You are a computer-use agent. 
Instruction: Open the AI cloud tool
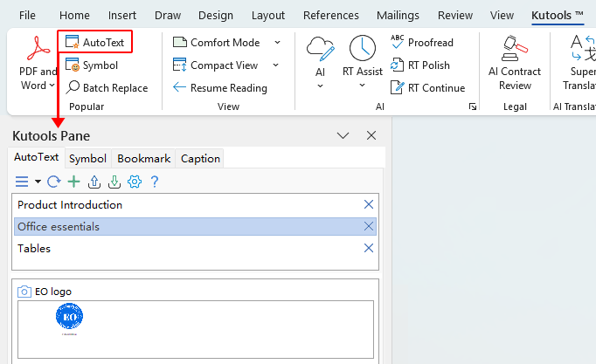tap(321, 49)
